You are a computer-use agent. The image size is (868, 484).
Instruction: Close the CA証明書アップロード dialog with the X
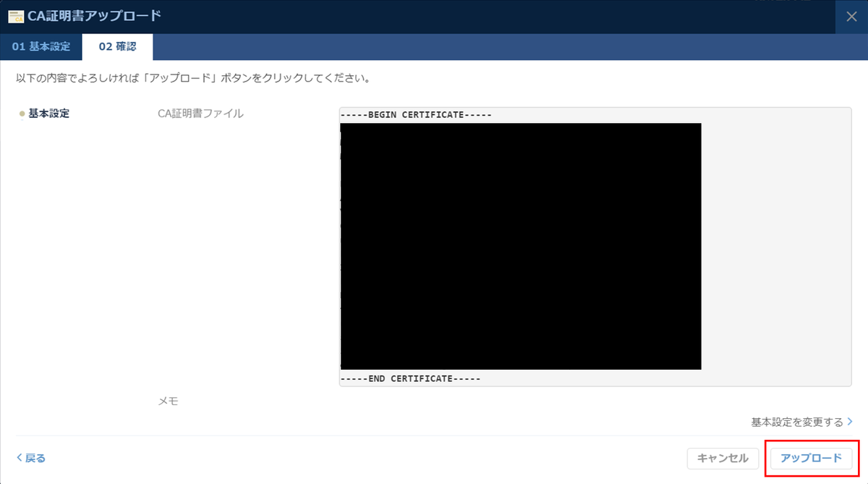pos(851,16)
